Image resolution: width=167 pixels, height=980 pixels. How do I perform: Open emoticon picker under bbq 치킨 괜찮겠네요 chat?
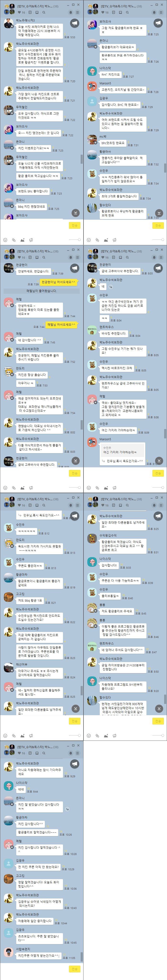[5, 240]
